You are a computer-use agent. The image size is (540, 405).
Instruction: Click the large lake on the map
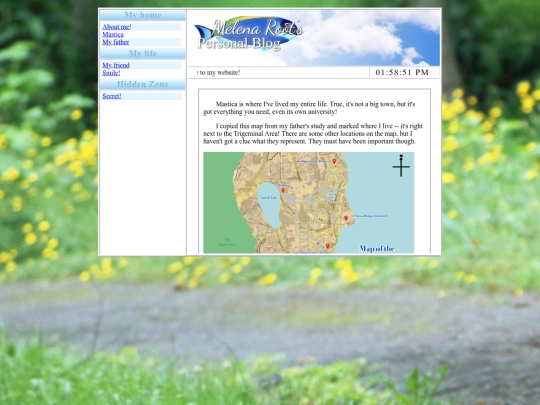(270, 205)
